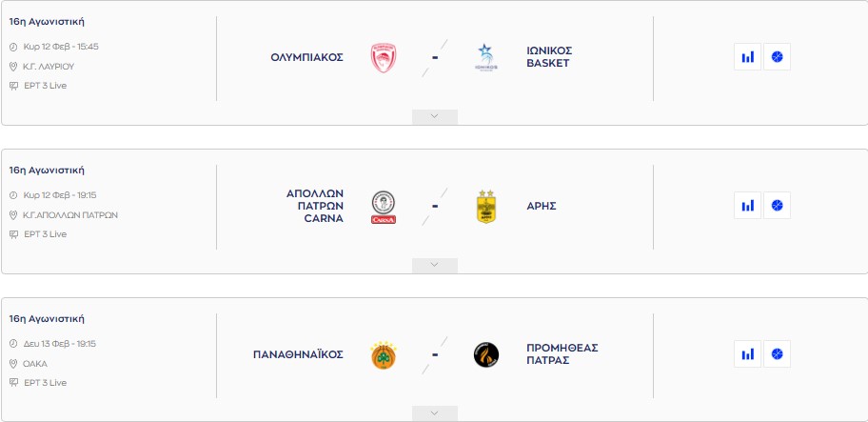The image size is (868, 422).
Task: Open the ΠΑΝΑΘΗΝΑΪΚΟΣ team name link
Action: point(298,354)
